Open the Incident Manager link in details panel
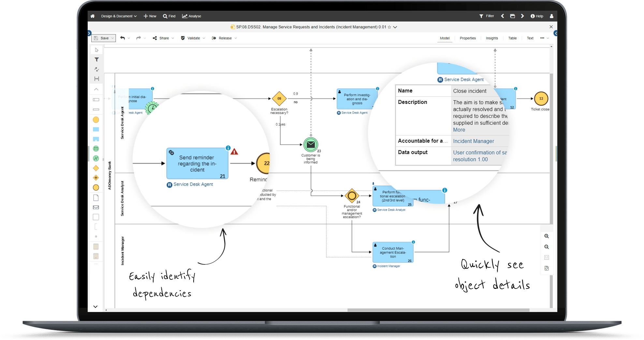The height and width of the screenshot is (340, 644). (473, 141)
